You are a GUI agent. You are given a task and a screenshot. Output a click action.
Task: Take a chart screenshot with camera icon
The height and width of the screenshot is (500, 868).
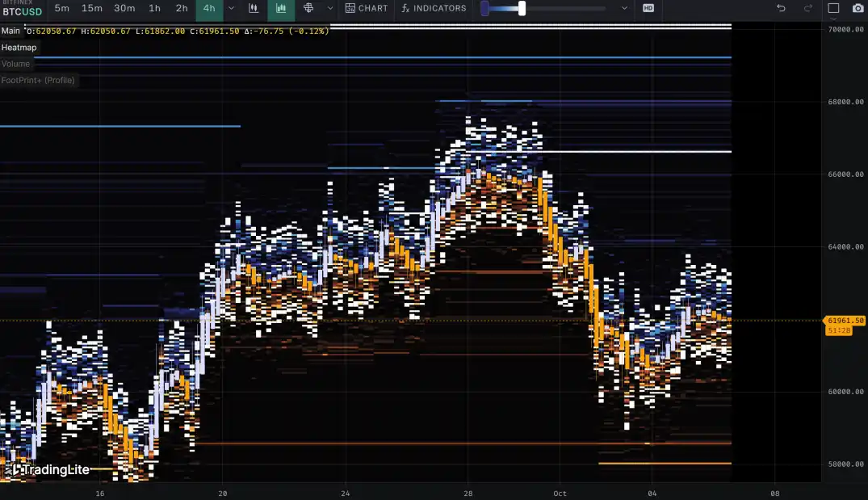858,8
